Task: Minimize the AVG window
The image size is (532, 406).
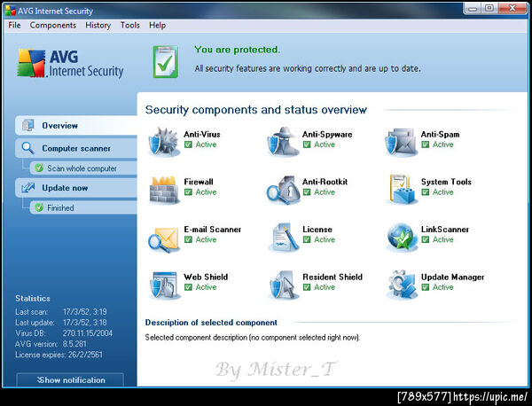Action: [472, 9]
